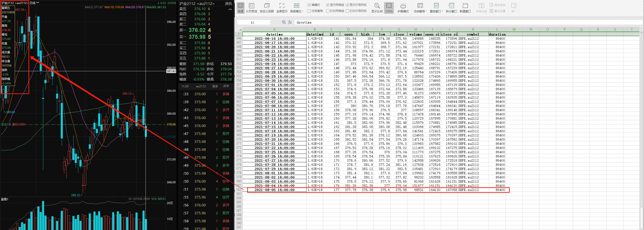The width and height of the screenshot is (644, 230).
Task: Toggle 任务窗格 task pane checkbox
Action: point(309,11)
